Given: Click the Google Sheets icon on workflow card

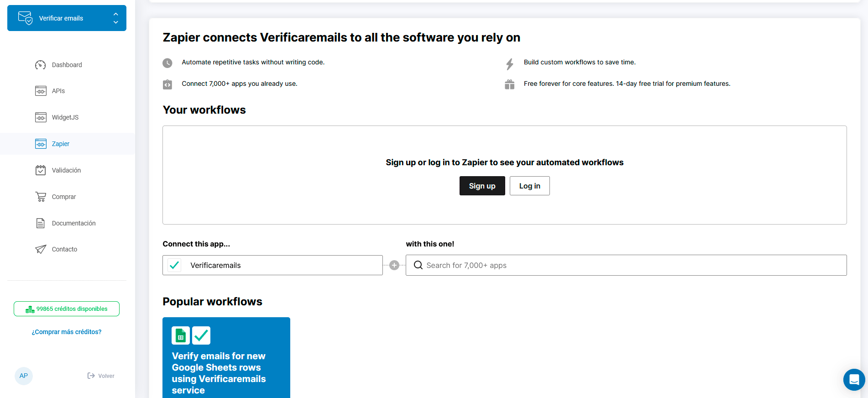Looking at the screenshot, I should (x=181, y=335).
